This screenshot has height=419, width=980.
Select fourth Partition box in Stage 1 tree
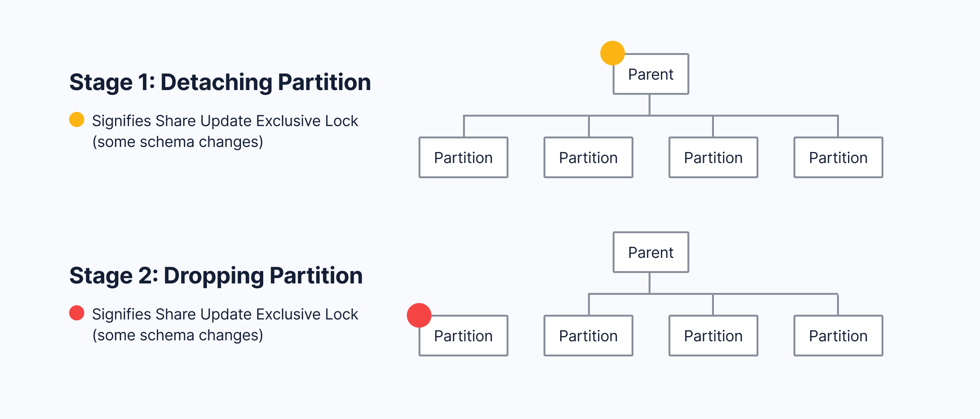838,158
